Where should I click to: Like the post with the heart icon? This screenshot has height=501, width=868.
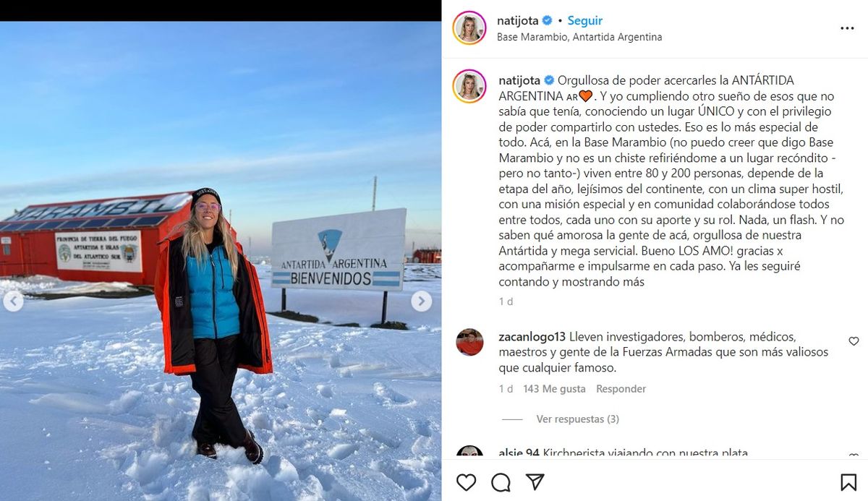[x=467, y=482]
